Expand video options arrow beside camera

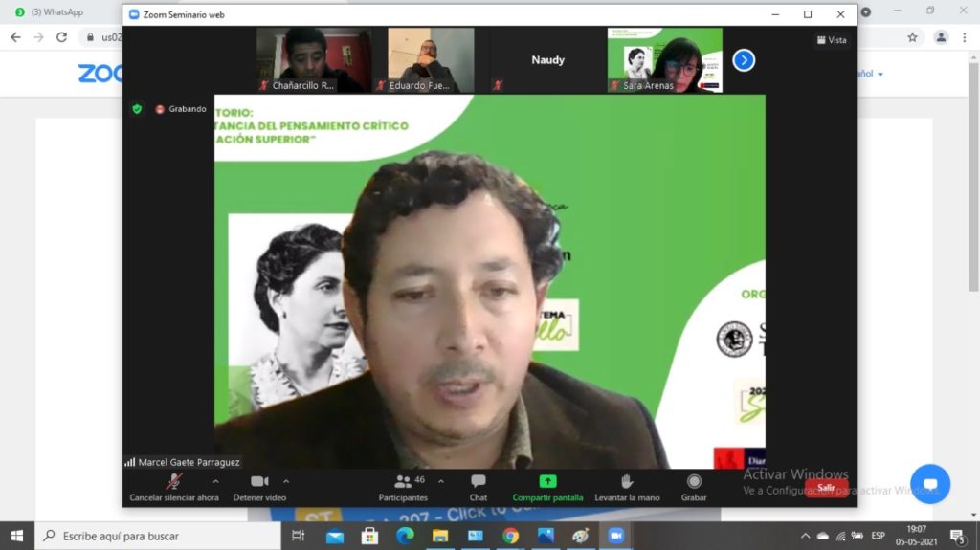(286, 481)
